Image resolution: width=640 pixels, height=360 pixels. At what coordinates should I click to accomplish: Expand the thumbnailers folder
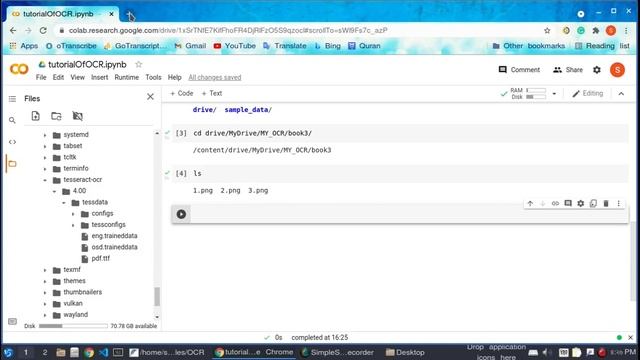coord(45,293)
